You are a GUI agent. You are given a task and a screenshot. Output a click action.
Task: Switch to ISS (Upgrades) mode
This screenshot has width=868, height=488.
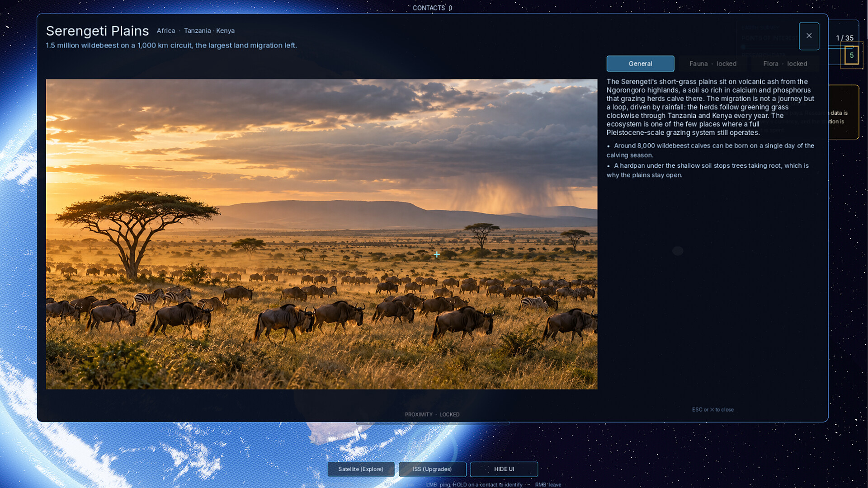click(x=432, y=469)
